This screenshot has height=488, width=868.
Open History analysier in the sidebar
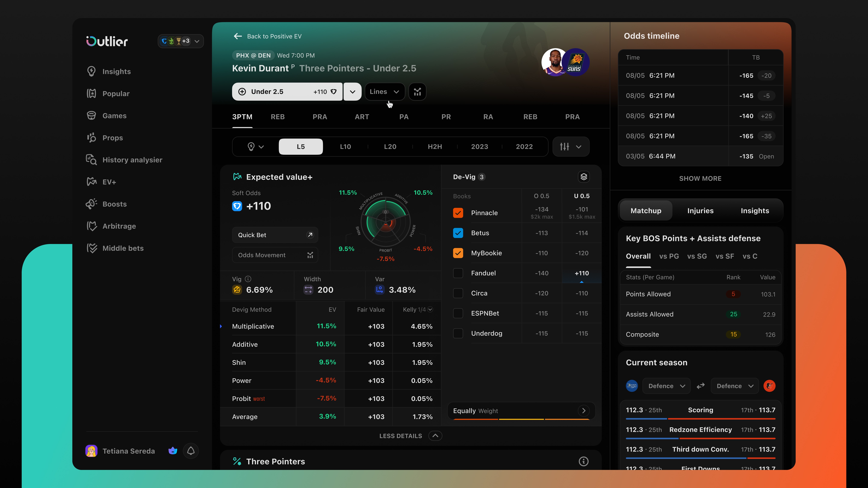click(132, 160)
